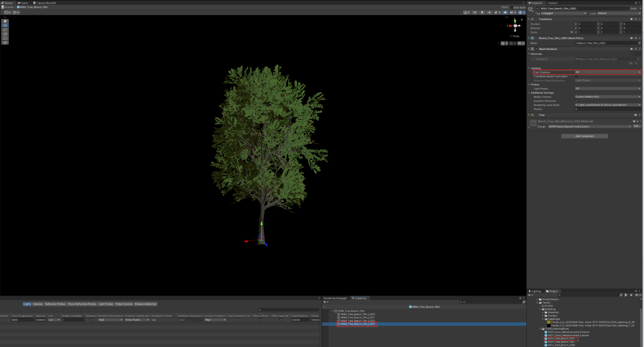Switch to the Game tab

pos(23,3)
